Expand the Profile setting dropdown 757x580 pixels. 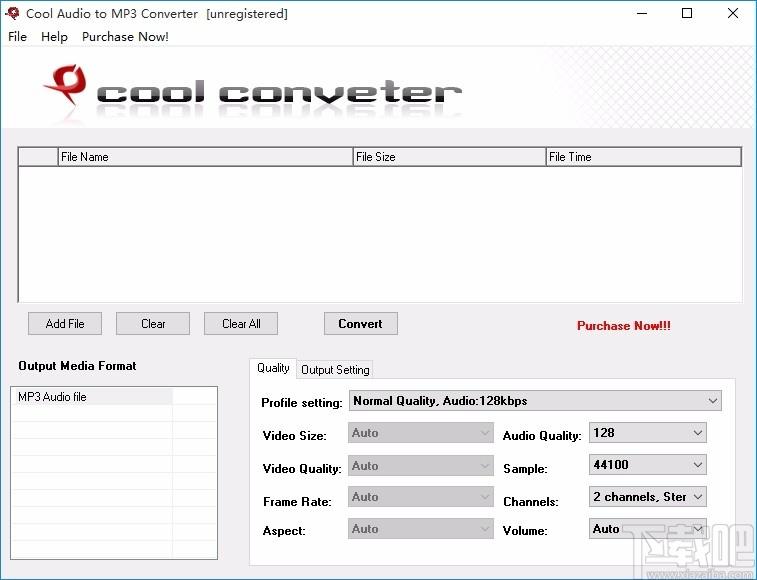(535, 401)
